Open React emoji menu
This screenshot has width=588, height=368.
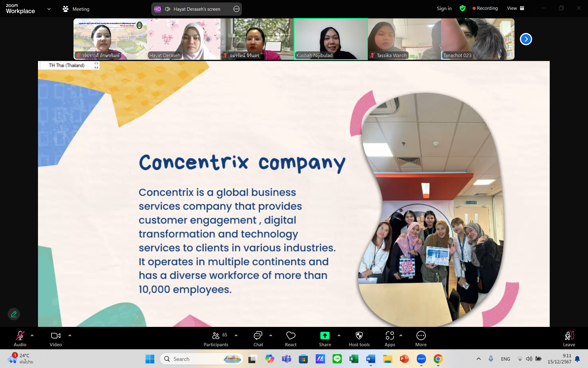pyautogui.click(x=291, y=339)
